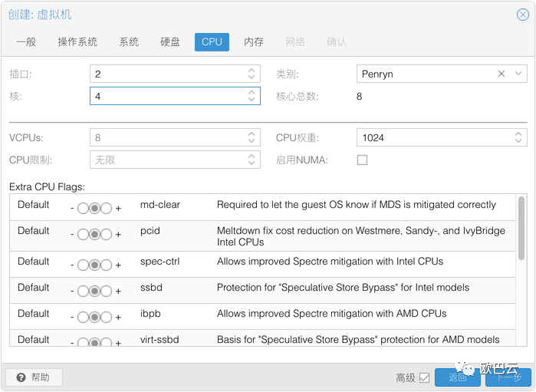Switch to the 内存 tab
Viewport: 536px width, 392px height.
click(254, 42)
